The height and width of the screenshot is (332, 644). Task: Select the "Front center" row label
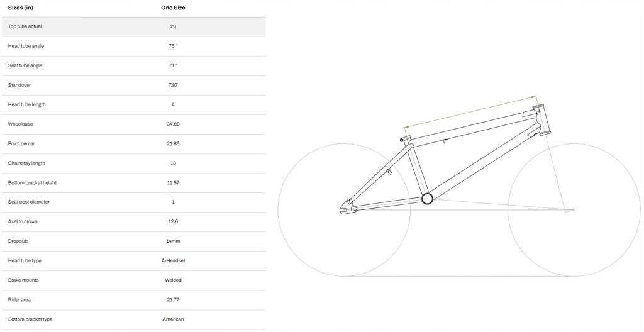(21, 143)
